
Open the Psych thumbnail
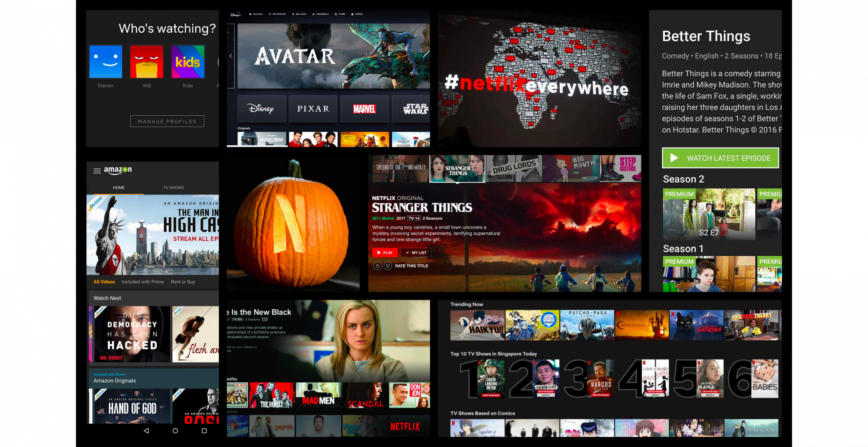pos(272,426)
